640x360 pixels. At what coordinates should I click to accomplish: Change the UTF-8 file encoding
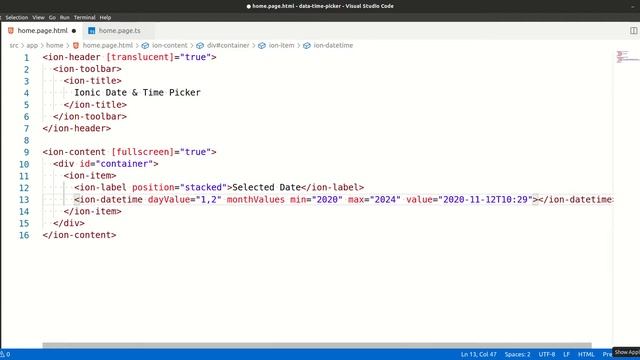click(547, 354)
